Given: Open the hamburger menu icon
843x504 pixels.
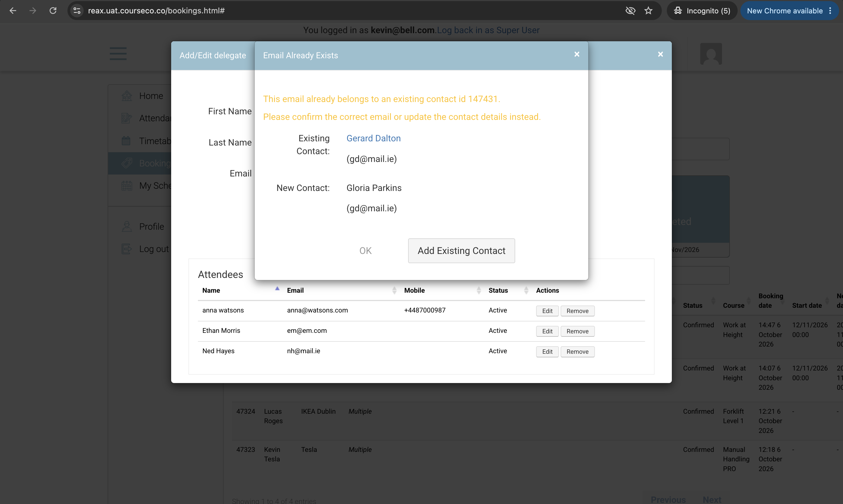Looking at the screenshot, I should pyautogui.click(x=118, y=54).
